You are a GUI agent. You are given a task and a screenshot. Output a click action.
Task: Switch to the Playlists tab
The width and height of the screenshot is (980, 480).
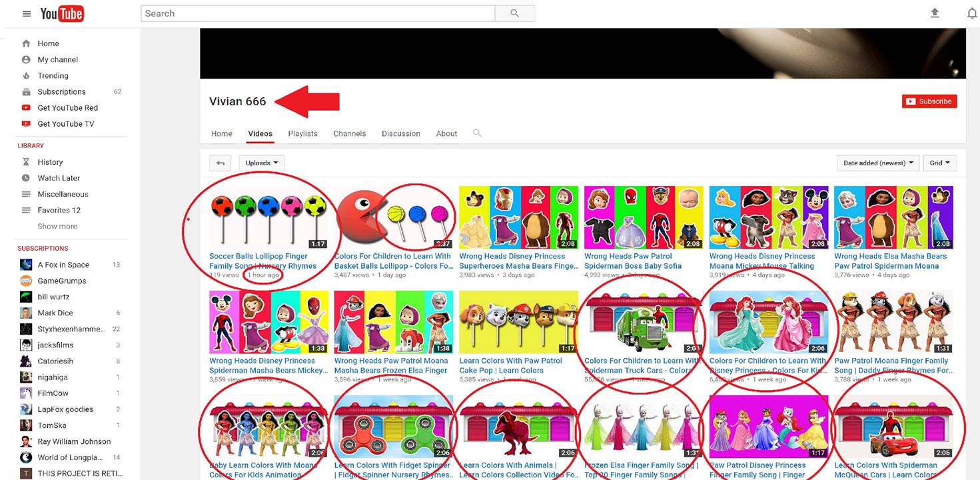302,133
